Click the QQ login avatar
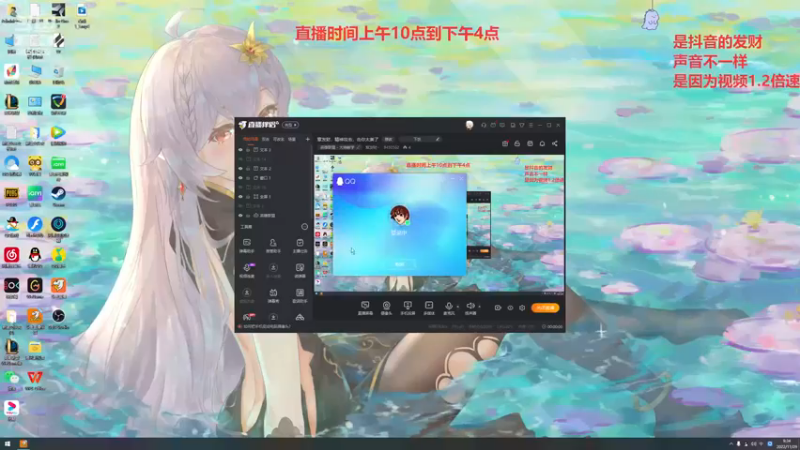Image resolution: width=800 pixels, height=450 pixels. (x=399, y=215)
